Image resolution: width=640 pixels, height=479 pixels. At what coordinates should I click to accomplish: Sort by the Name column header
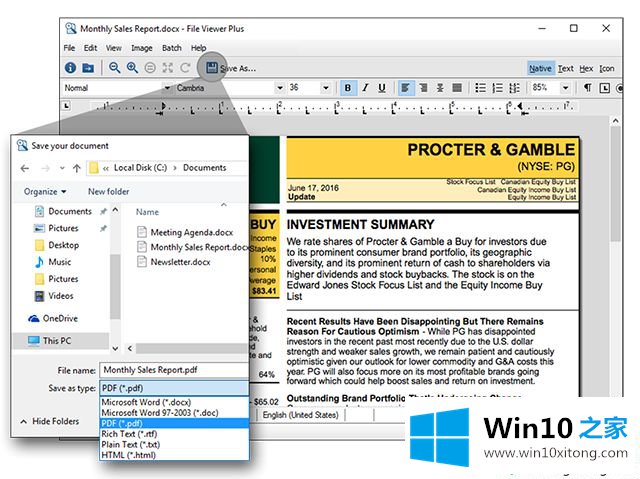click(147, 212)
